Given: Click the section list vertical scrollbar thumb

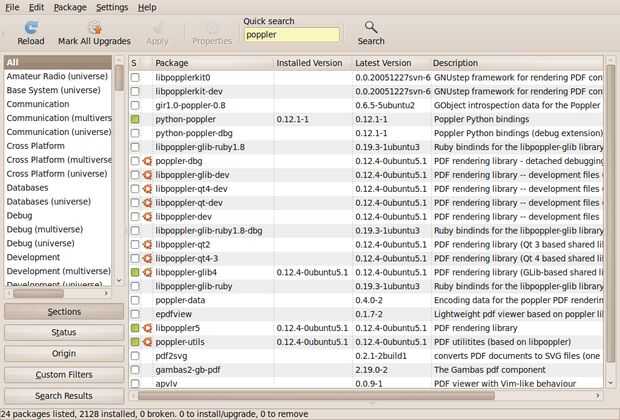Looking at the screenshot, I should [119, 78].
